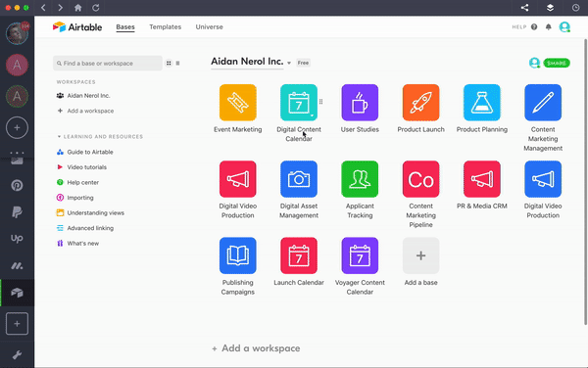Open the Event Marketing base
Image resolution: width=588 pixels, height=368 pixels.
pyautogui.click(x=238, y=103)
